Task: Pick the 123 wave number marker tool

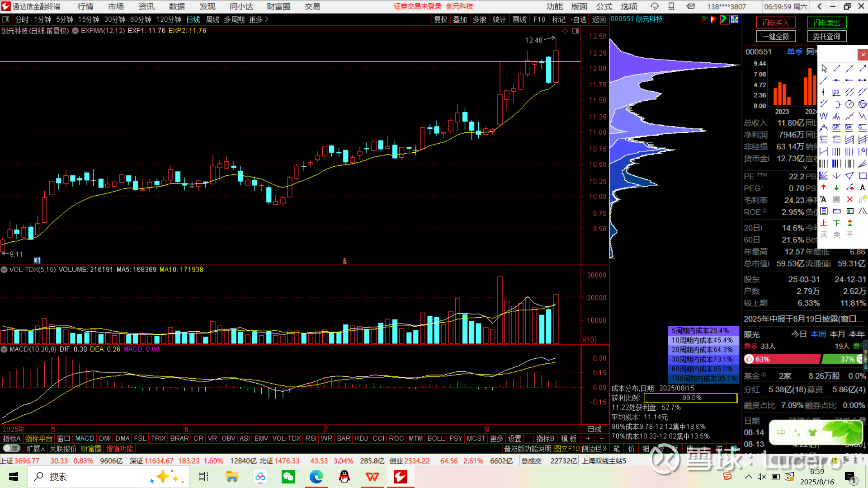Action: (x=836, y=92)
